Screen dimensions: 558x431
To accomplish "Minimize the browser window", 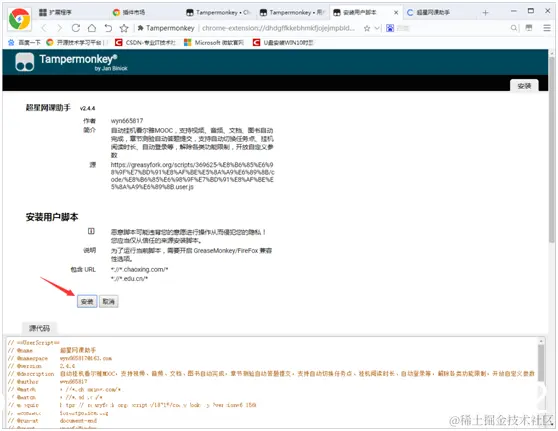I will pos(514,11).
